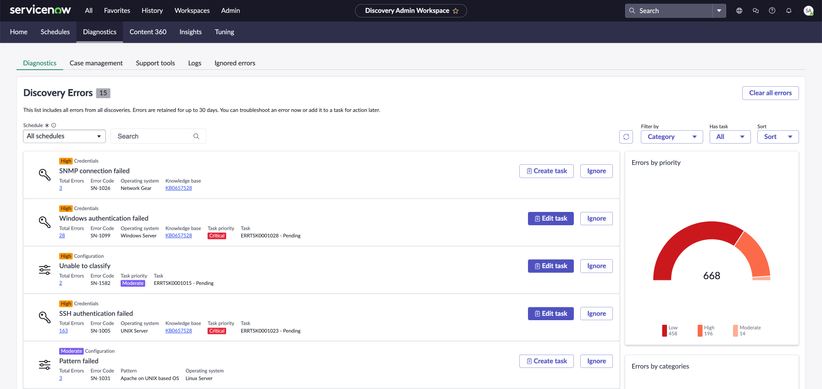Click inside the global Search field
822x389 pixels.
668,10
